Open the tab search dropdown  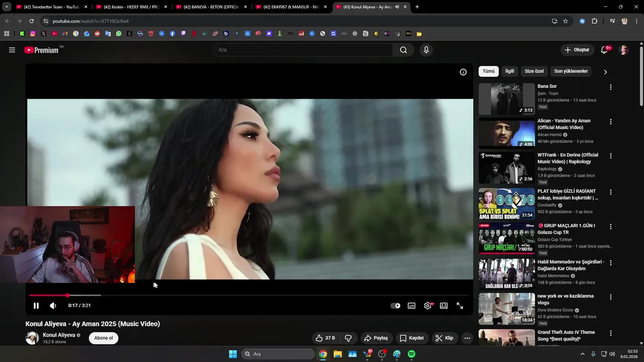click(7, 7)
